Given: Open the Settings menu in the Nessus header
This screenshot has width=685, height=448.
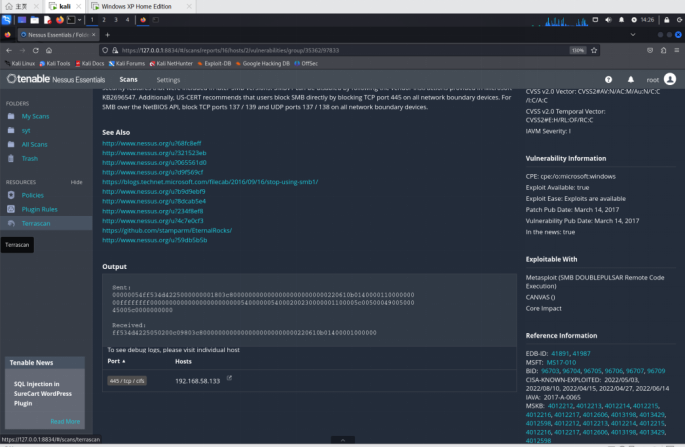Looking at the screenshot, I should click(x=168, y=80).
